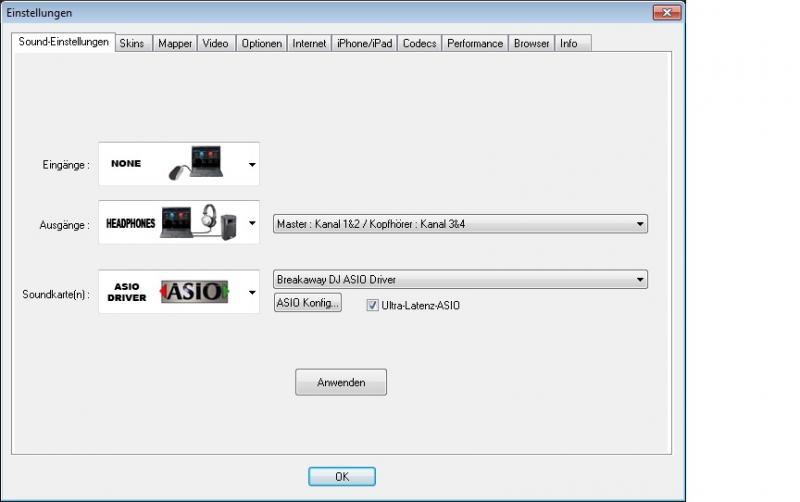Open the Master Kanal 1&2 channel dropdown
Viewport: 800px width, 502px height.
point(460,224)
